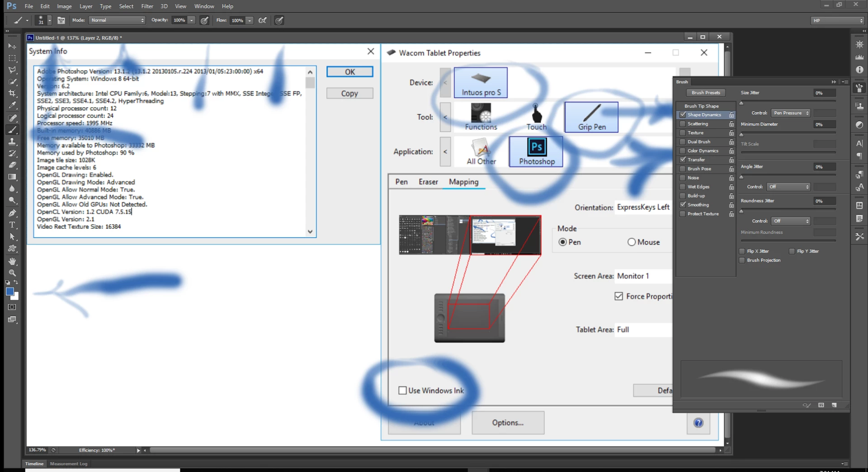Toggle the Scattering checkbox
The width and height of the screenshot is (868, 472).
pos(683,124)
